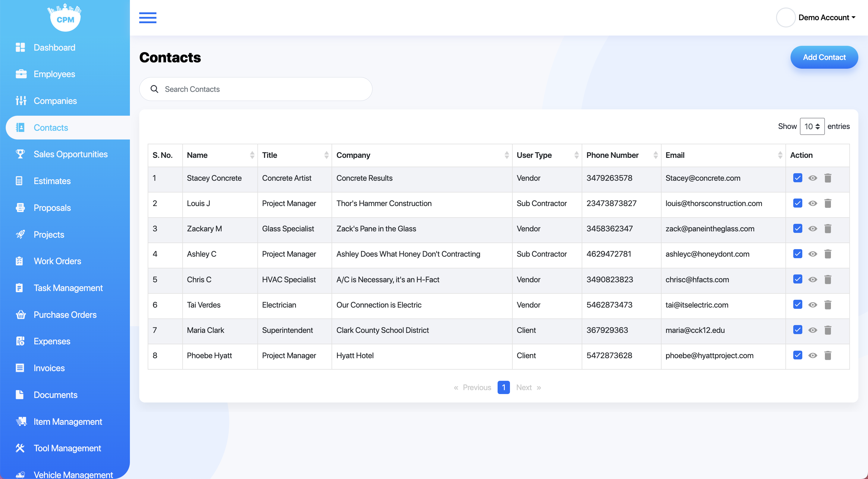Click the Work Orders clipboard icon
868x479 pixels.
[19, 261]
